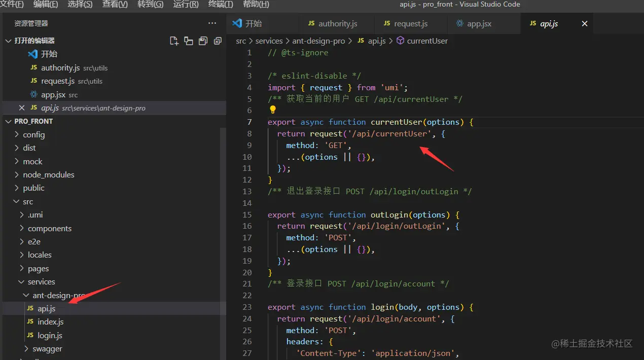644x360 pixels.
Task: Expand the dist folder
Action: [17, 148]
